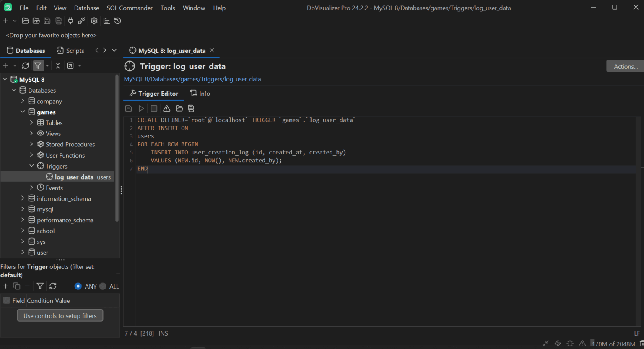Expand the Tables node under games
The height and width of the screenshot is (349, 644).
pyautogui.click(x=31, y=122)
